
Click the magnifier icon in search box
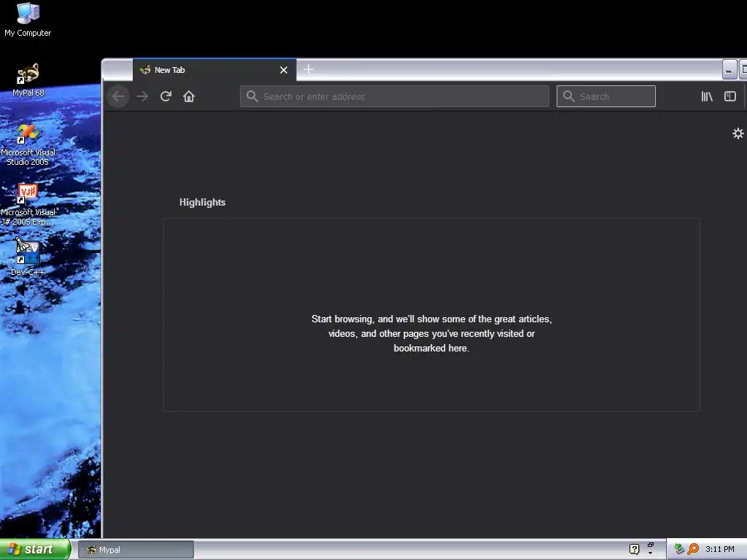tap(568, 96)
